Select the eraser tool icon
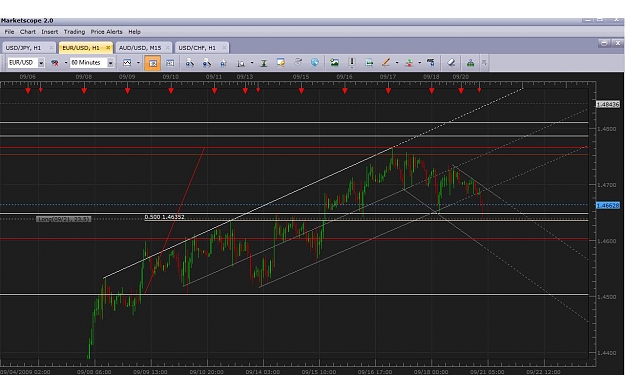The height and width of the screenshot is (375, 625). (x=451, y=63)
